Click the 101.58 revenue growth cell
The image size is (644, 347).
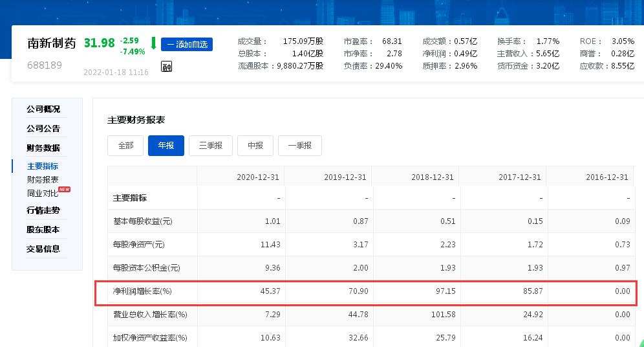tap(443, 315)
